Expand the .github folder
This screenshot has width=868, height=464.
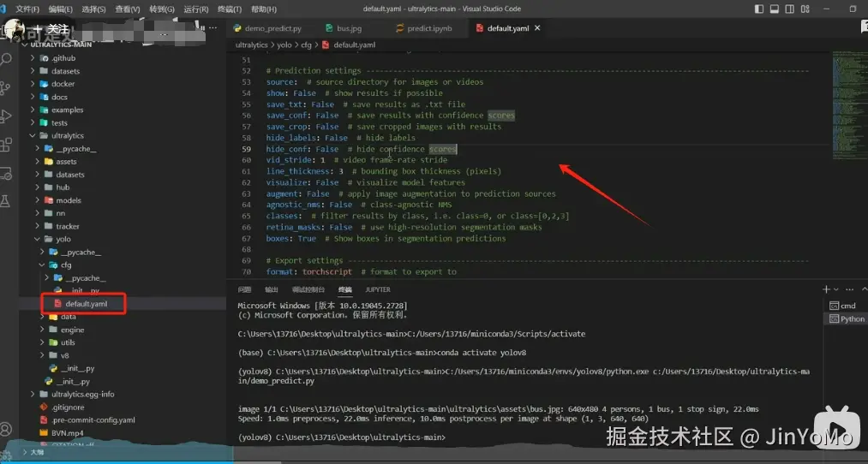[x=33, y=58]
